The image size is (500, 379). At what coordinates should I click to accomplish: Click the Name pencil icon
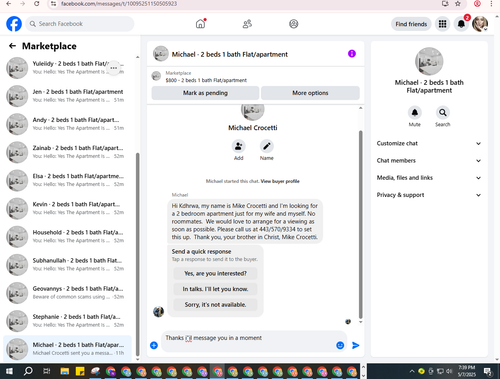point(267,146)
